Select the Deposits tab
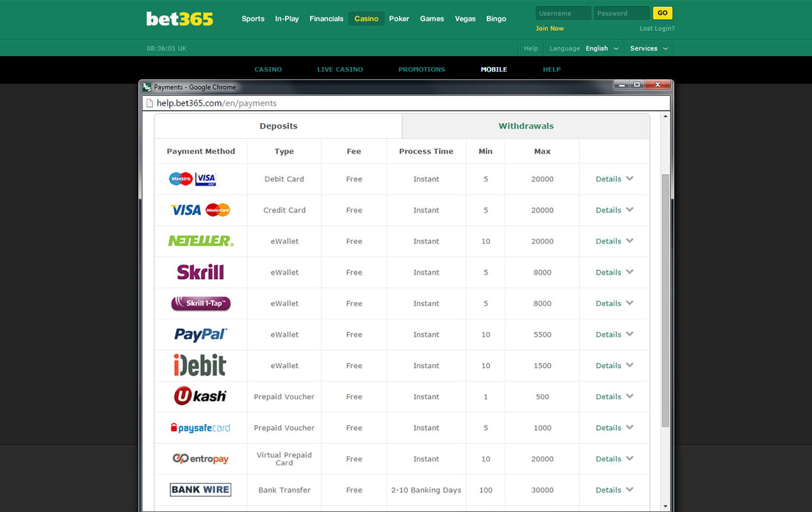The image size is (812, 512). click(x=279, y=126)
